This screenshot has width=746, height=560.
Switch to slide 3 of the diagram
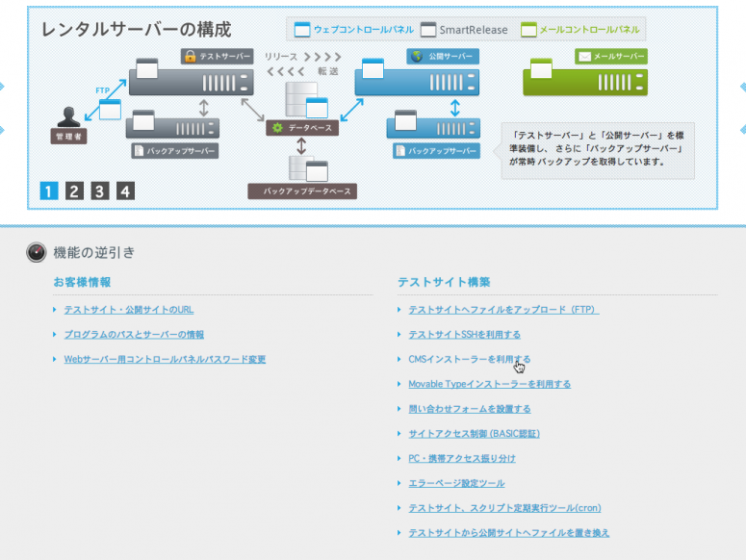[100, 191]
